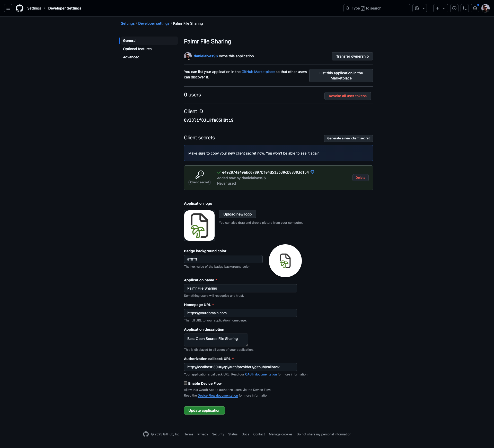View issues via the issues icon
494x448 pixels.
tap(454, 8)
